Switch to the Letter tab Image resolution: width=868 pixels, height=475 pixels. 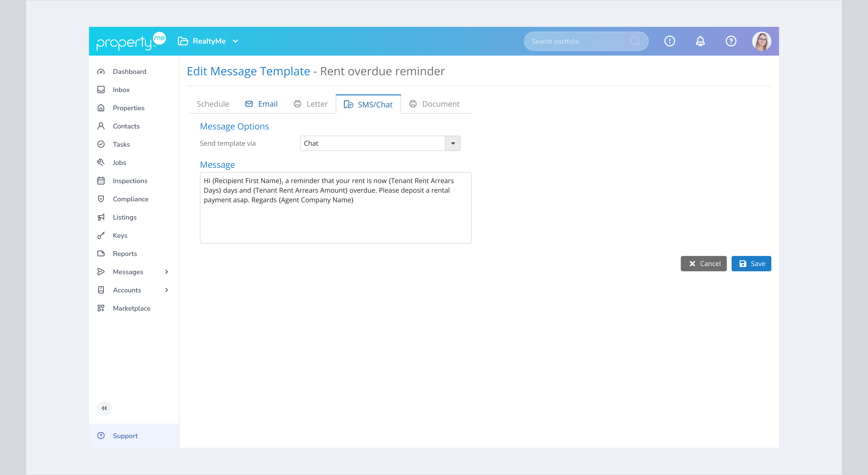point(310,104)
